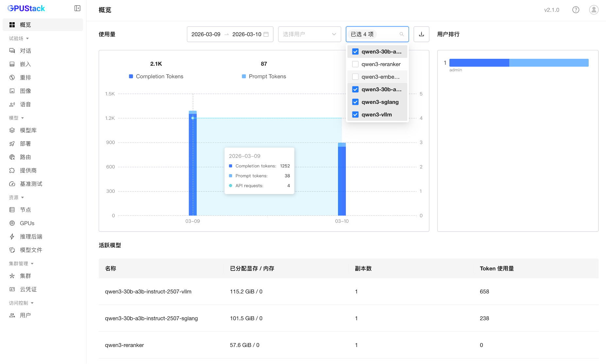Click the calendar icon in date range
The height and width of the screenshot is (364, 606).
point(266,34)
